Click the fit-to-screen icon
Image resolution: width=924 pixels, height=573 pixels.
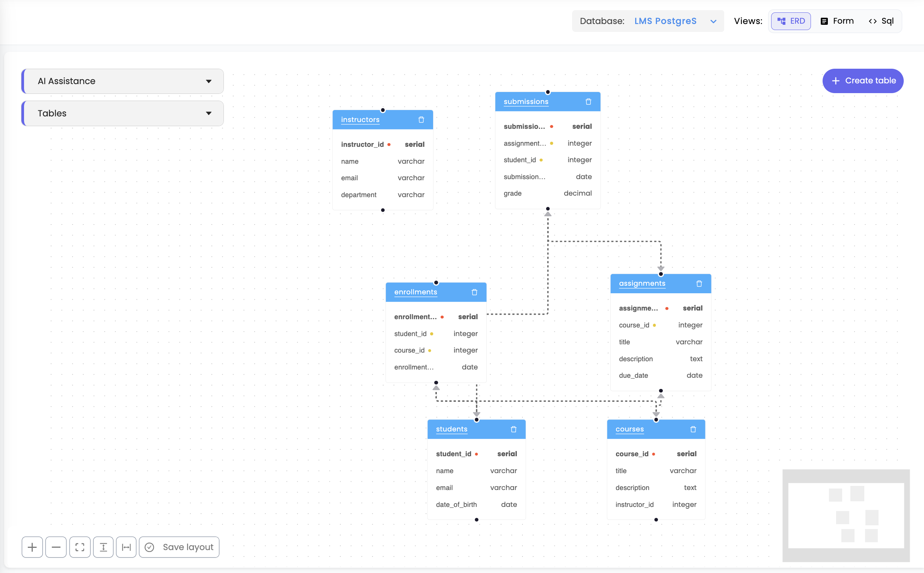[x=80, y=547]
